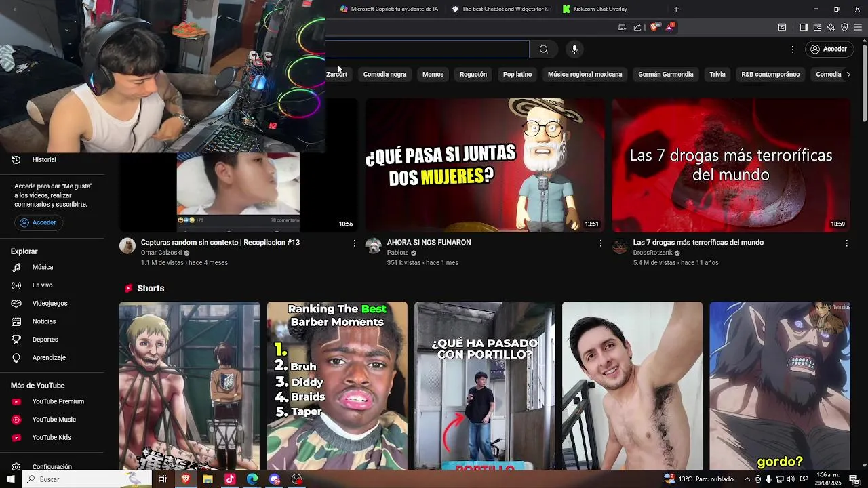Click the YouTube search magnifier button

click(544, 49)
